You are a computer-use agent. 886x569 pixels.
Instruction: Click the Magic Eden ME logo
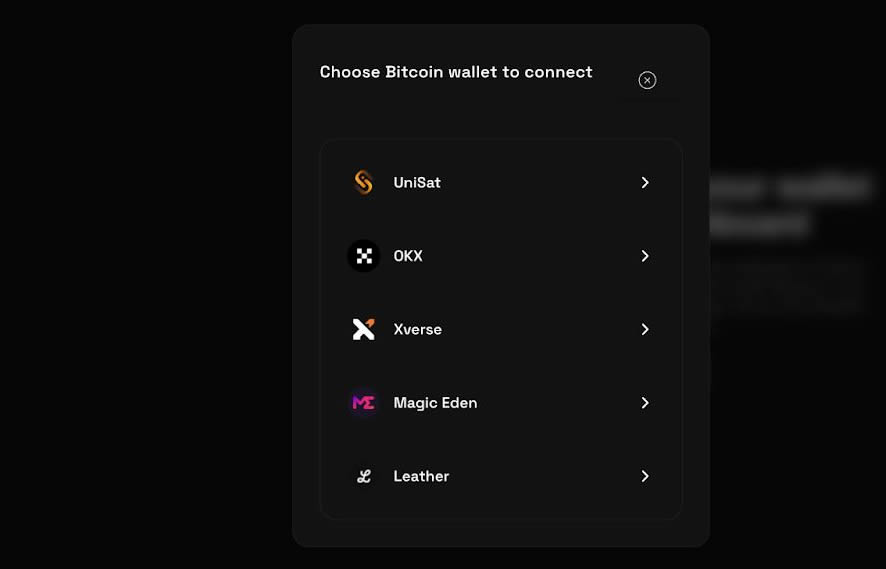click(363, 402)
